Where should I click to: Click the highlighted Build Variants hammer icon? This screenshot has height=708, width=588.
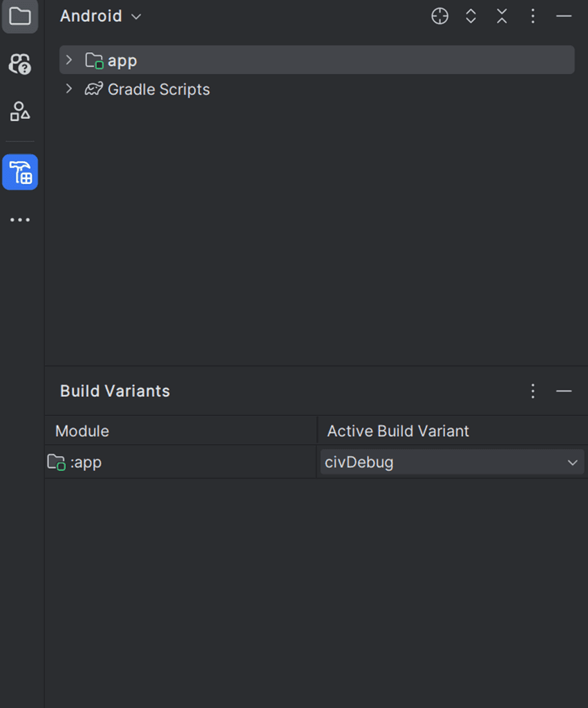[x=19, y=172]
